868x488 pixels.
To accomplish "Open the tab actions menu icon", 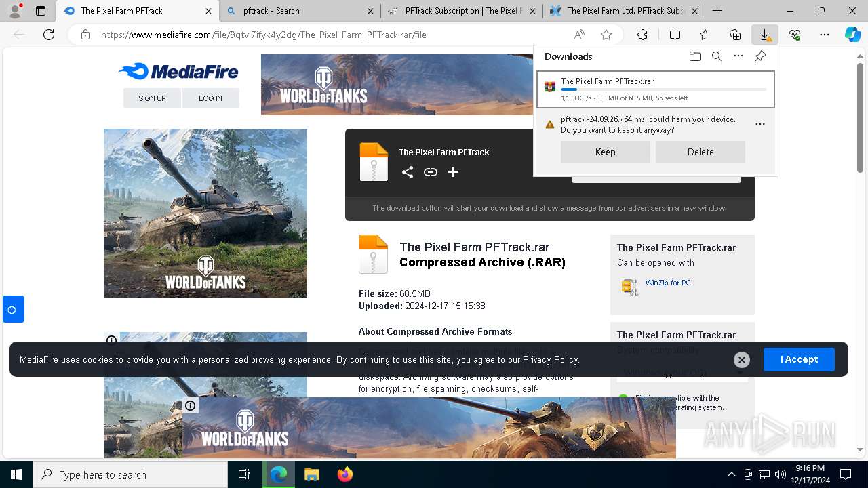I will pyautogui.click(x=41, y=11).
